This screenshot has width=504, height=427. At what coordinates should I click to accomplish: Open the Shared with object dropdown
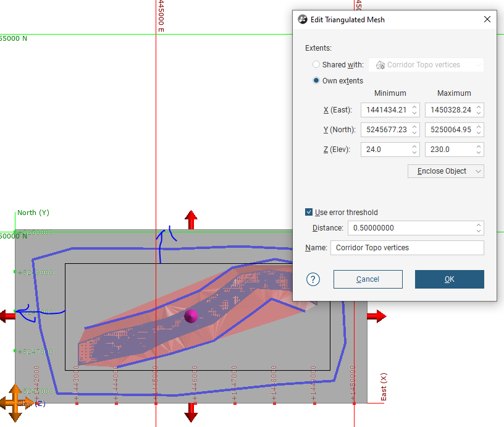(426, 65)
